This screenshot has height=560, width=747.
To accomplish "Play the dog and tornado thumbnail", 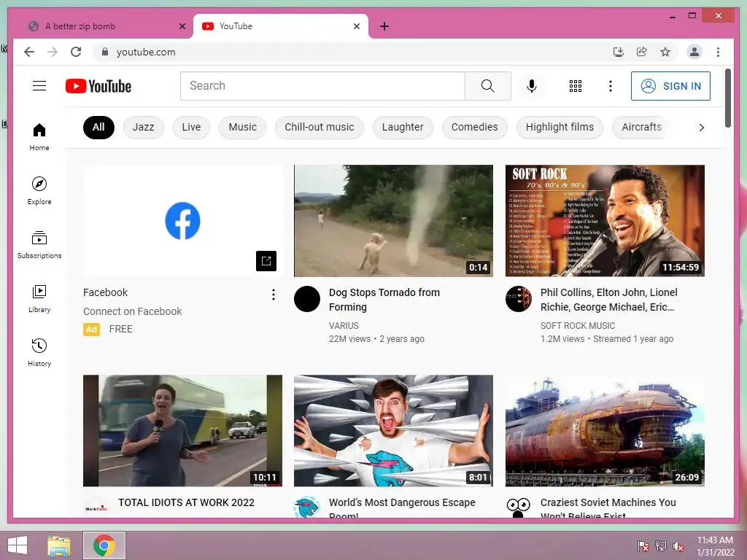I will (393, 220).
